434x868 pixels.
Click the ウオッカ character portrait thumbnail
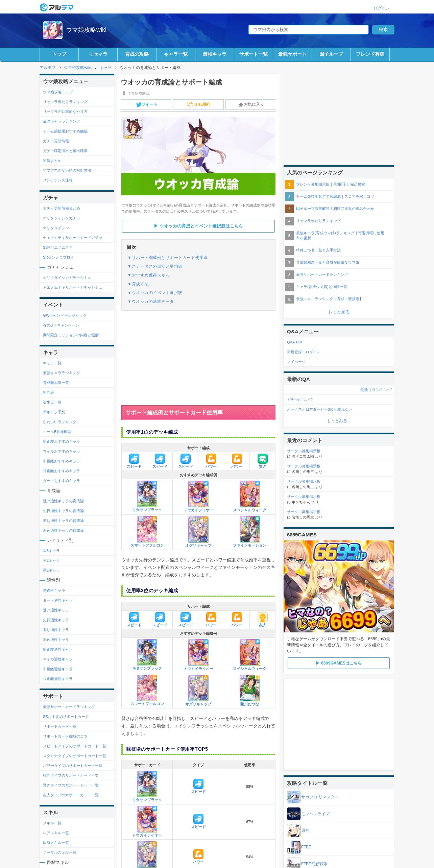tap(133, 129)
